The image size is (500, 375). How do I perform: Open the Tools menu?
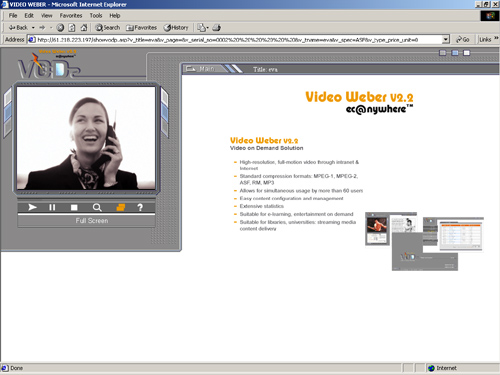(x=96, y=16)
